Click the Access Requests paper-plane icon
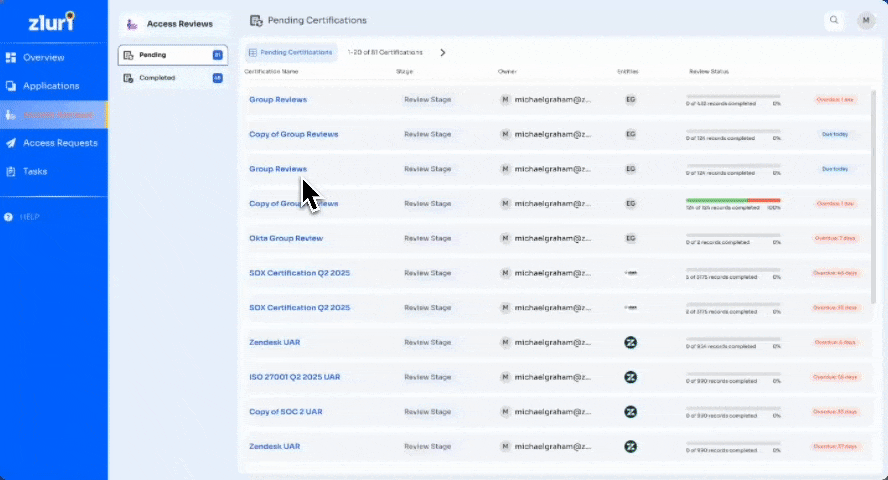Image resolution: width=888 pixels, height=480 pixels. coord(11,143)
